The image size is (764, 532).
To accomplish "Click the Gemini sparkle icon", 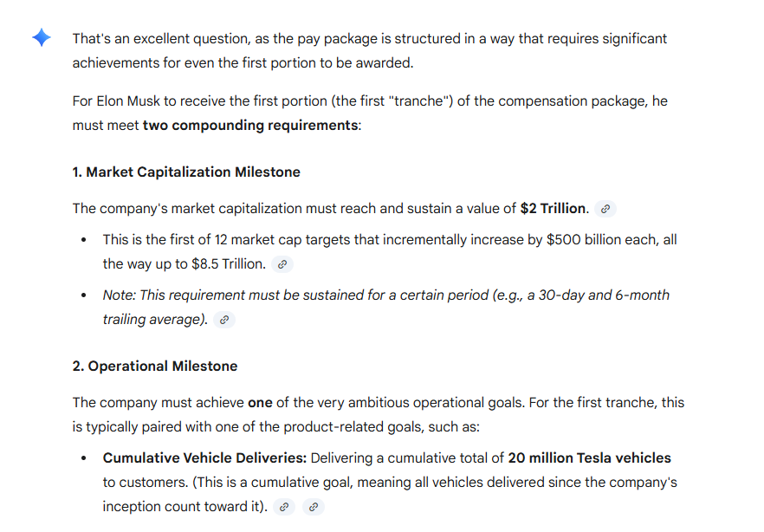I will tap(41, 39).
